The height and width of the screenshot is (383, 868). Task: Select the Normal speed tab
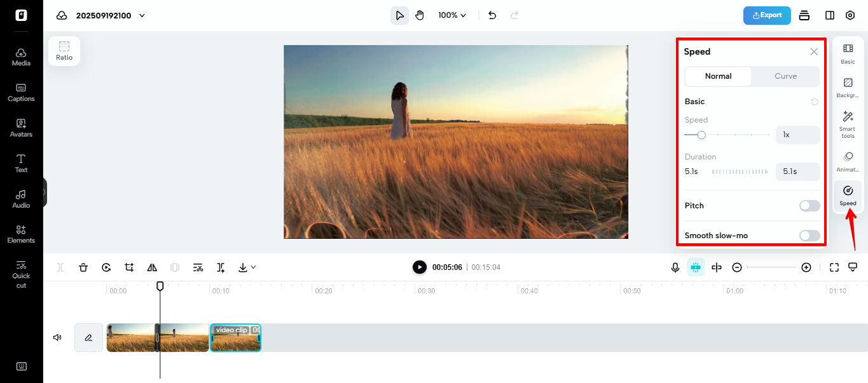coord(718,76)
